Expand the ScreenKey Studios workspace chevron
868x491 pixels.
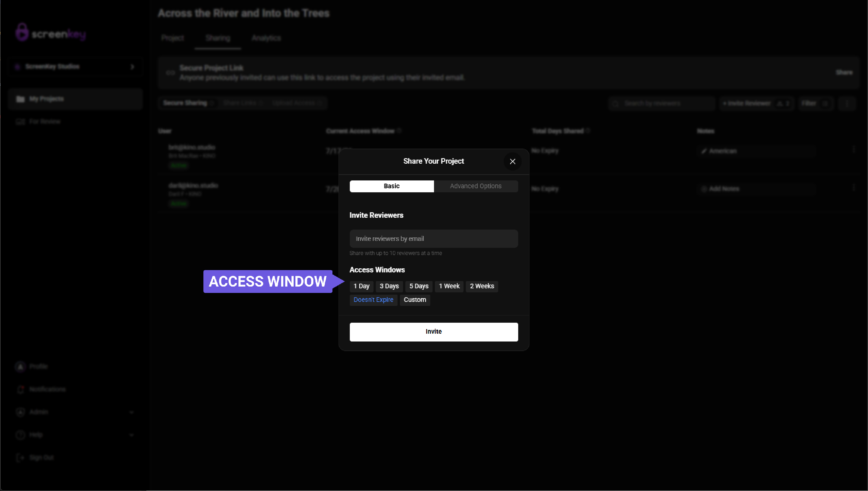pyautogui.click(x=132, y=67)
